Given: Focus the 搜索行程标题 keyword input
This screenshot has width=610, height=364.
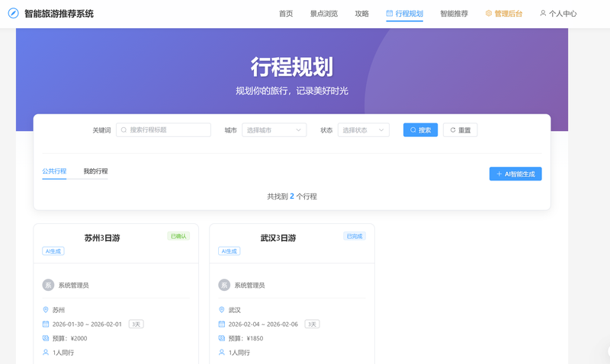Looking at the screenshot, I should 163,129.
